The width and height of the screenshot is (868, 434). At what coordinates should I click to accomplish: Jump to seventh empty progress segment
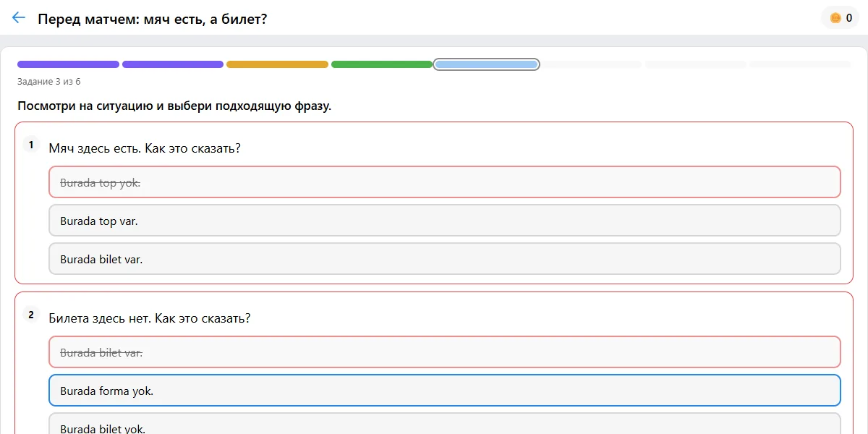click(x=696, y=64)
